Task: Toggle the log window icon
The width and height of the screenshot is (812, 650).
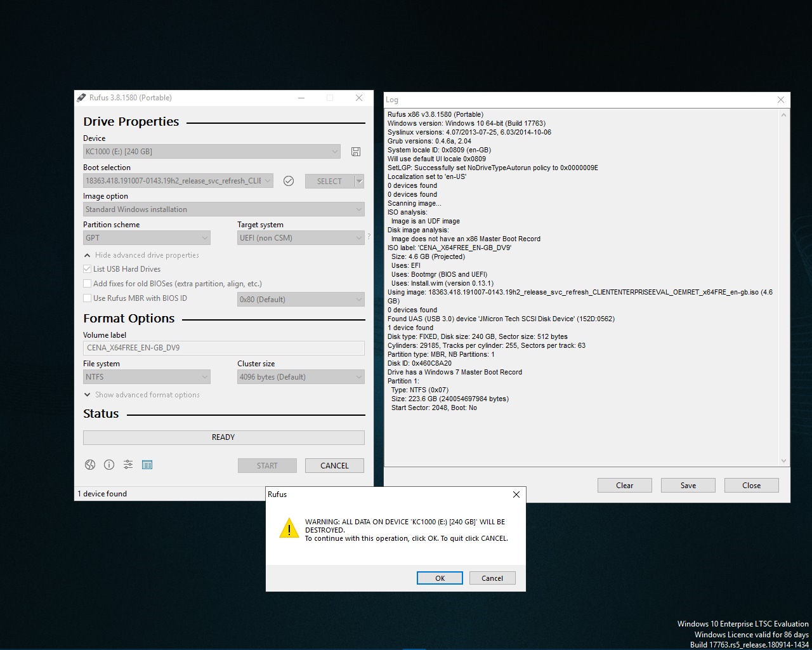Action: [147, 465]
